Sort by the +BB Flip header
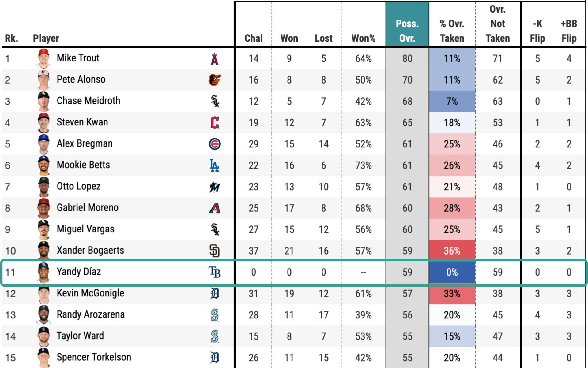Image resolution: width=588 pixels, height=368 pixels. click(569, 31)
